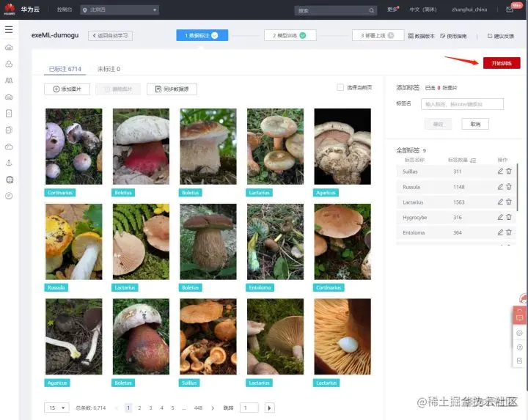Select the black-background Agaricus mushroom thumbnail
This screenshot has height=420, width=528.
(x=342, y=147)
